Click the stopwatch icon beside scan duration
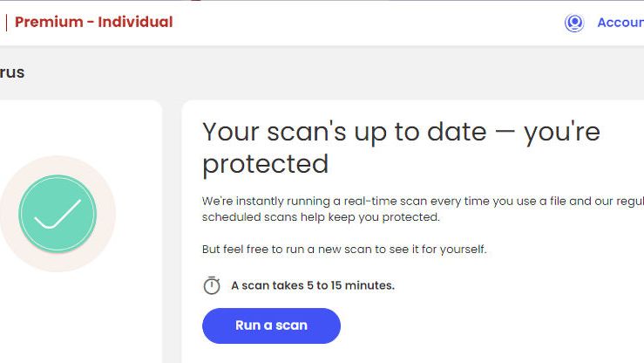The height and width of the screenshot is (363, 644). coord(211,285)
